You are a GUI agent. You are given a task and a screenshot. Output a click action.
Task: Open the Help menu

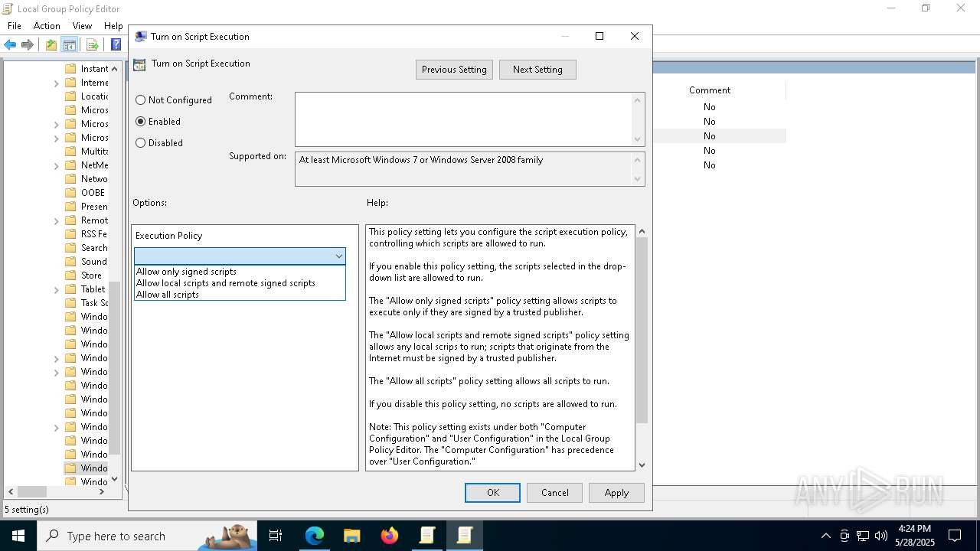[113, 25]
